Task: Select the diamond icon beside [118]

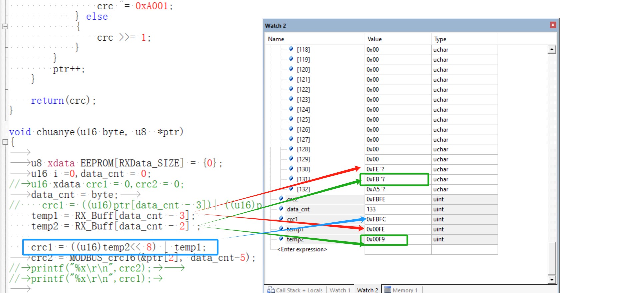Action: tap(291, 49)
